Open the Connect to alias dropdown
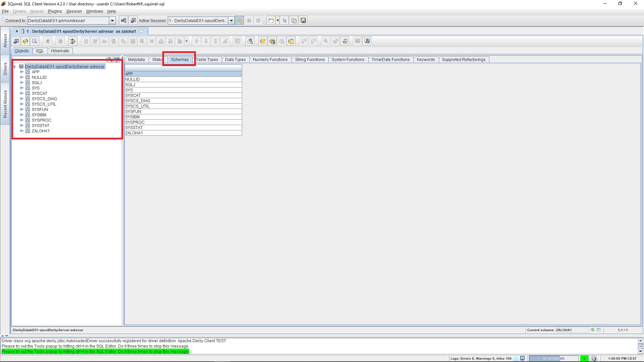The height and width of the screenshot is (362, 644). [112, 21]
